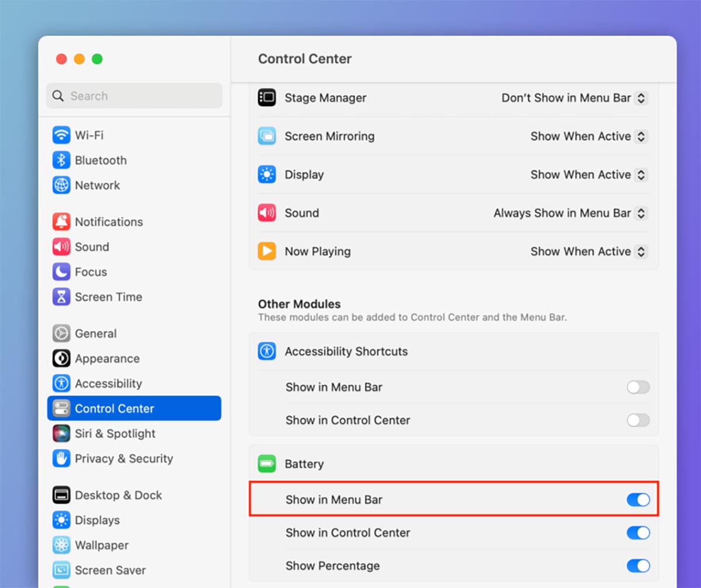The image size is (701, 588).
Task: Turn off Battery Show in Menu Bar
Action: coord(638,500)
